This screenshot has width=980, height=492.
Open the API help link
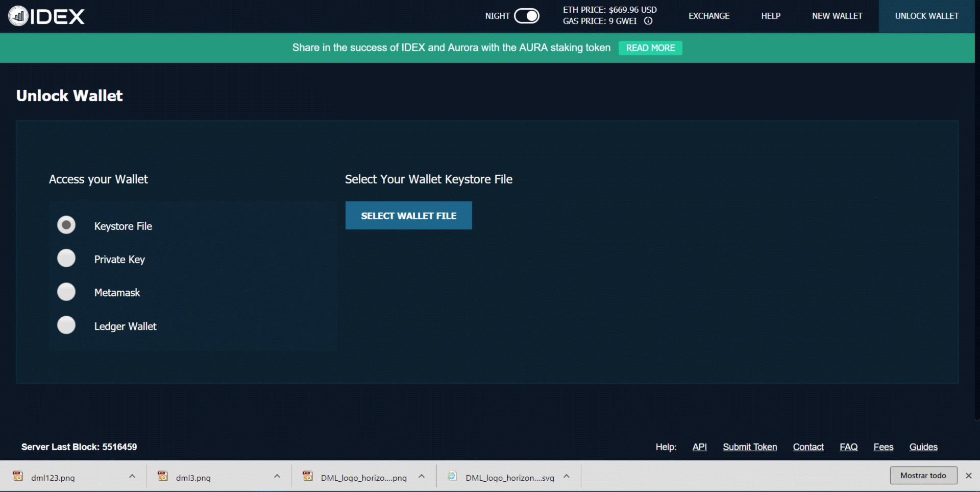(x=699, y=447)
